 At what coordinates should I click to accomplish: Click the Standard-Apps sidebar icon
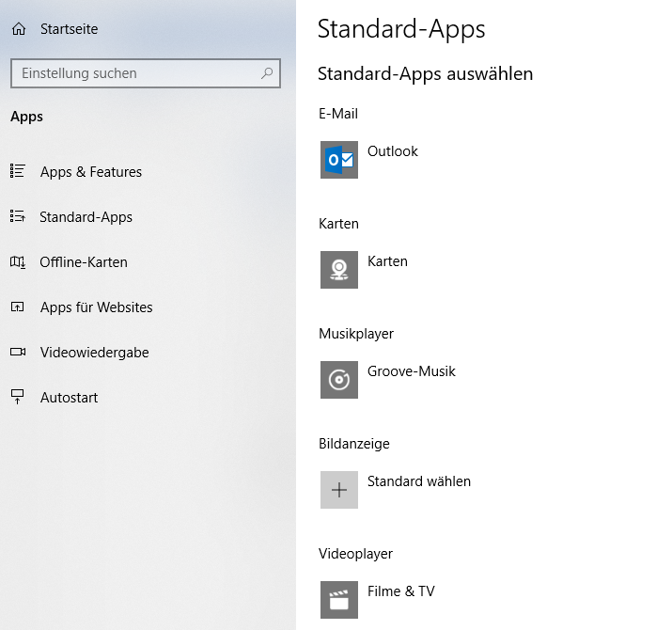point(18,216)
